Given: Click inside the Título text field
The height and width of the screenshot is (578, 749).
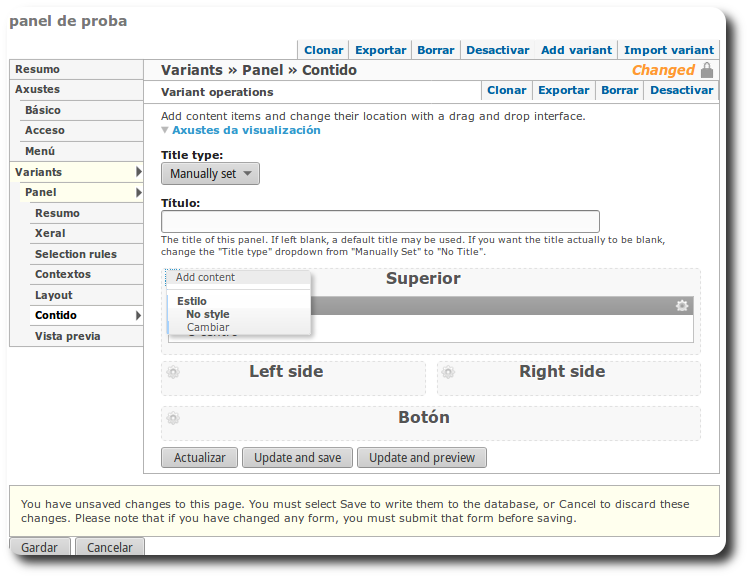Looking at the screenshot, I should click(x=380, y=222).
